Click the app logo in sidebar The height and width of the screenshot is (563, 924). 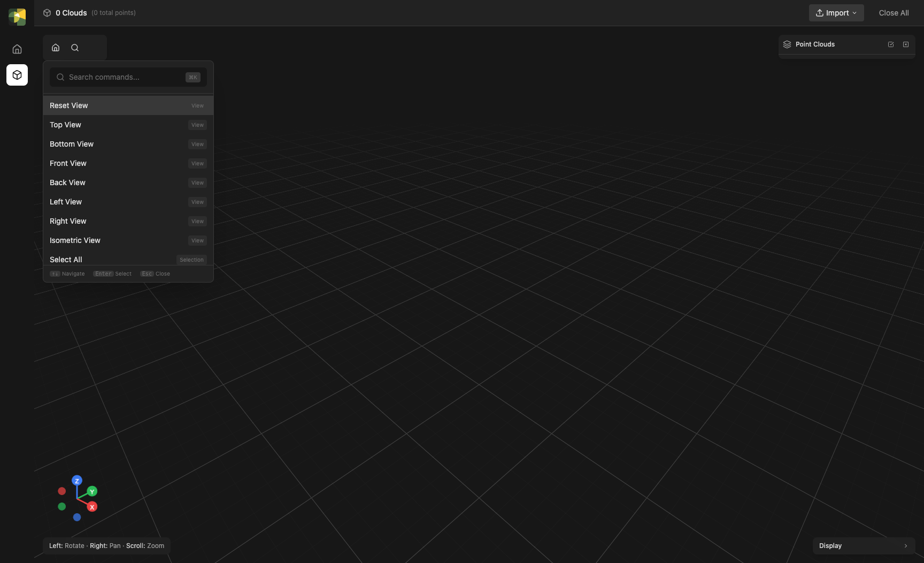point(17,17)
